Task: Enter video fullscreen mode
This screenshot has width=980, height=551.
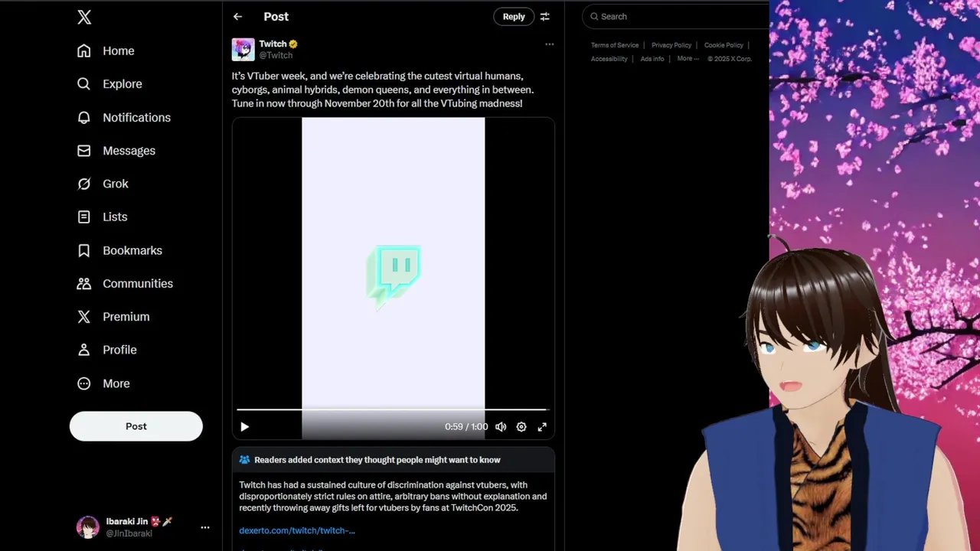Action: (542, 427)
